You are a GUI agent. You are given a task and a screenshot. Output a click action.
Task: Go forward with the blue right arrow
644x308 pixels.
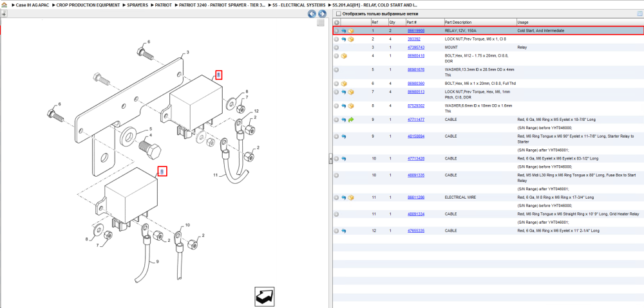(322, 14)
